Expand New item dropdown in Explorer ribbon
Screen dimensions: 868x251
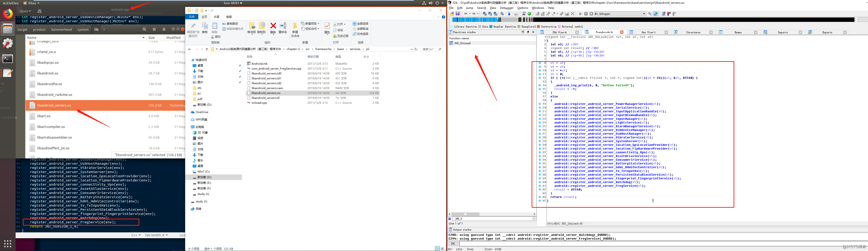[x=310, y=23]
